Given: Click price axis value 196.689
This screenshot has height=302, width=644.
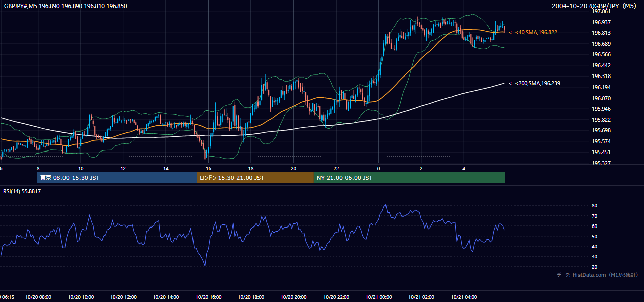Looking at the screenshot, I should point(601,44).
